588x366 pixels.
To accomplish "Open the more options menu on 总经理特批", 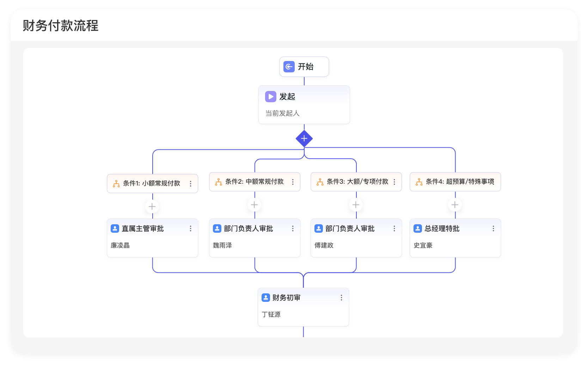I will click(x=494, y=229).
